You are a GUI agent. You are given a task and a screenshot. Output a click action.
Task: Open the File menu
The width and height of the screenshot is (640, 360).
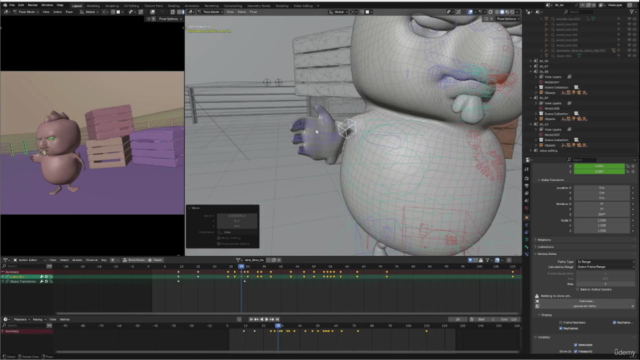coord(12,5)
